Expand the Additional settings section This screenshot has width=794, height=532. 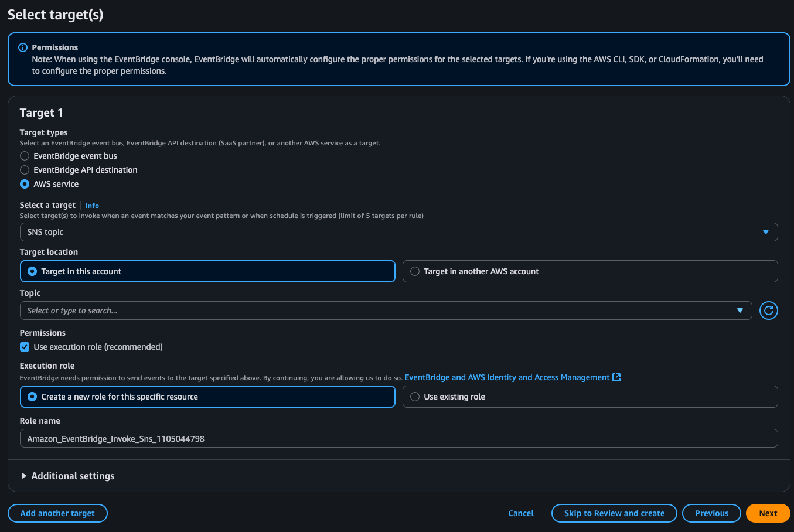pyautogui.click(x=67, y=476)
